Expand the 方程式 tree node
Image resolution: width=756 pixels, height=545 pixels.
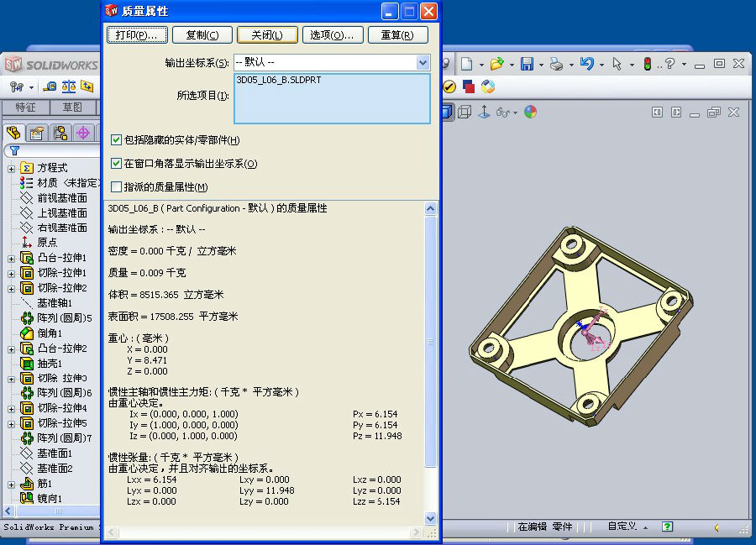tap(12, 168)
